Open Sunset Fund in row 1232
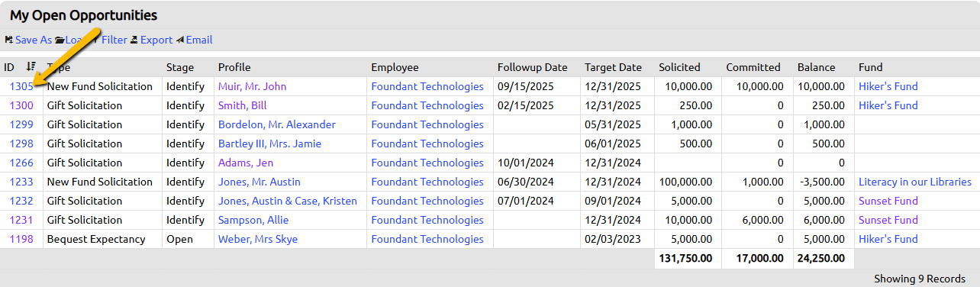Viewport: 980px width, 287px height. pos(888,201)
